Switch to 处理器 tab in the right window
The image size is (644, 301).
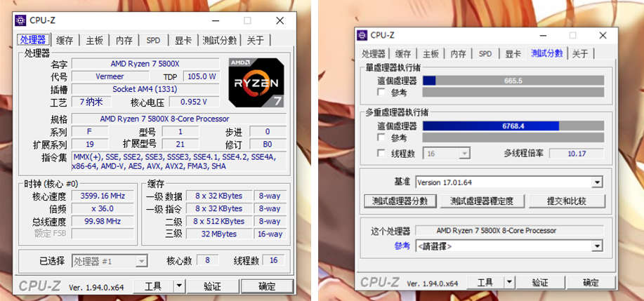tap(374, 54)
